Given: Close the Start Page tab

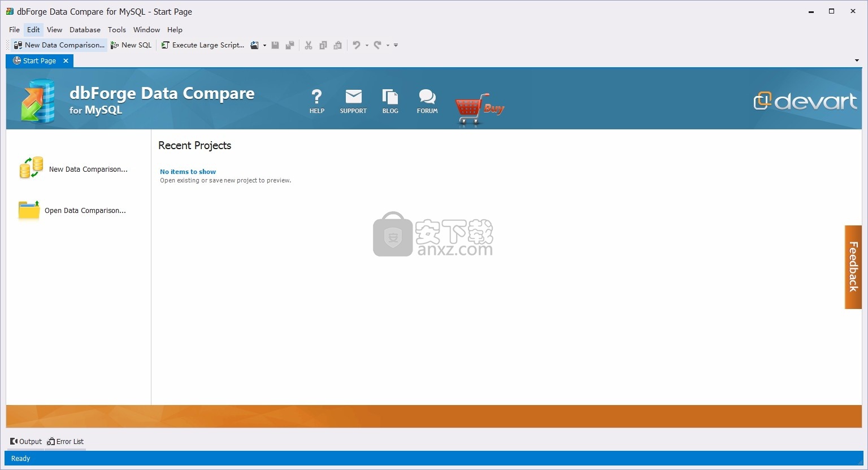Looking at the screenshot, I should tap(66, 61).
